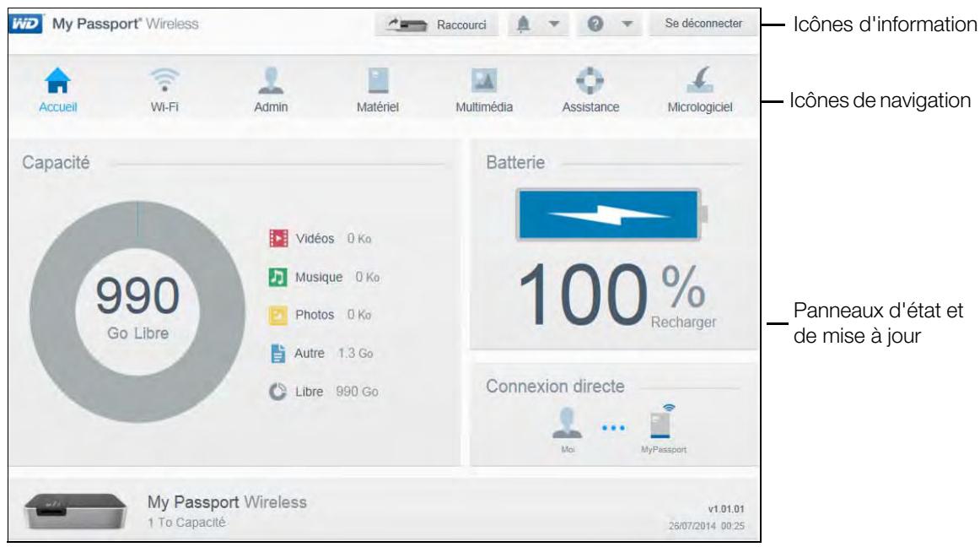Click Se déconnecter to log out

(703, 24)
